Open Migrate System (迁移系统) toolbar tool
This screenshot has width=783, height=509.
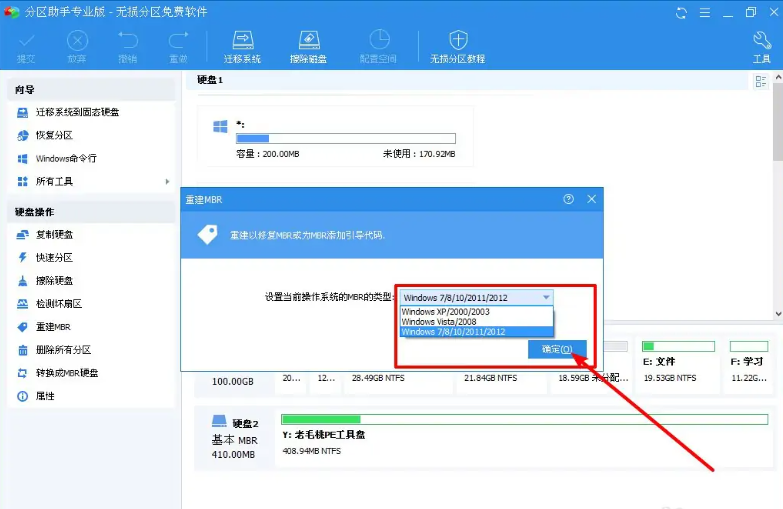(x=243, y=47)
